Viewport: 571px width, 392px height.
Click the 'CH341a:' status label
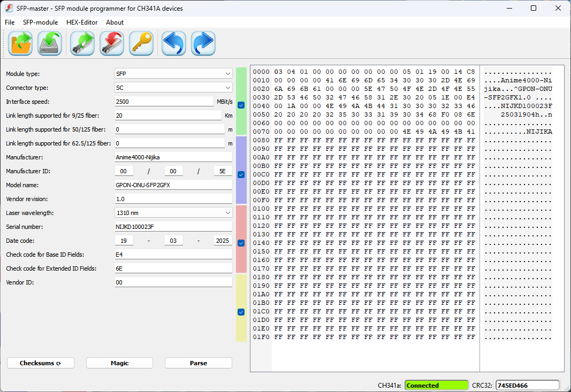tap(389, 385)
